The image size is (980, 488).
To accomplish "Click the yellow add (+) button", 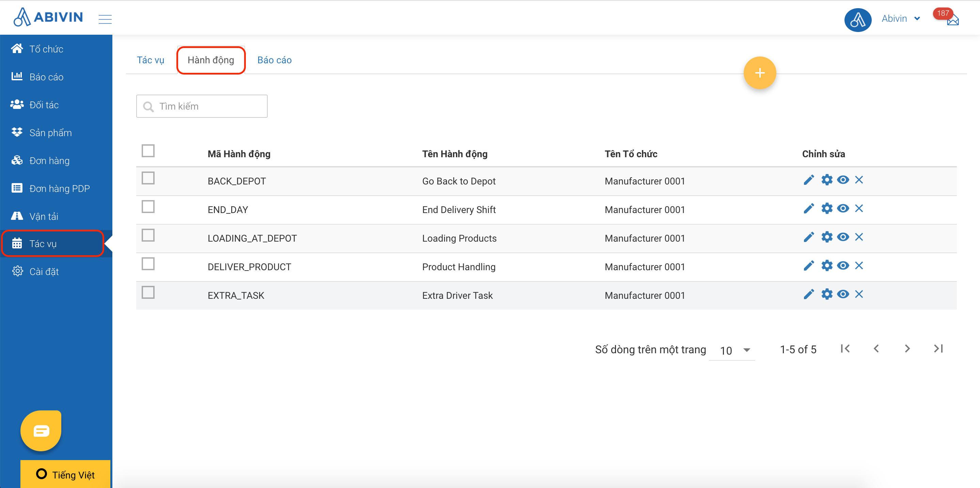I will (759, 72).
